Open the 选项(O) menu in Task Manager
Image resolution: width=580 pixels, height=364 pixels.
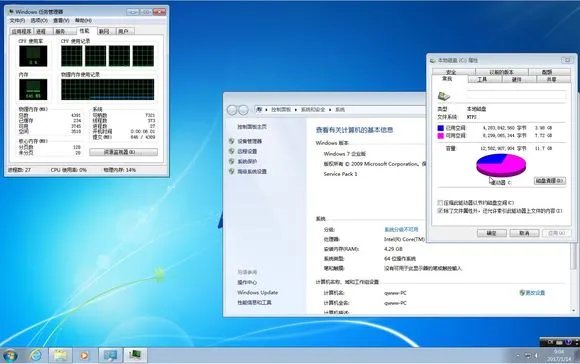pyautogui.click(x=39, y=20)
